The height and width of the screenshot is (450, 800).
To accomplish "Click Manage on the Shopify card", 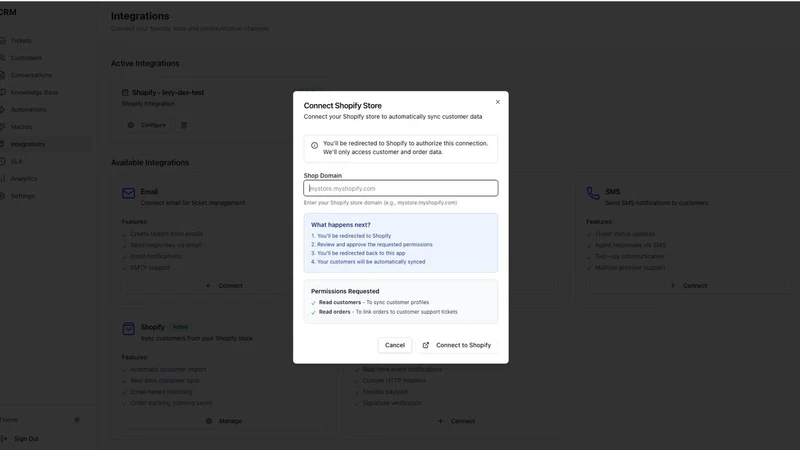I will click(224, 421).
